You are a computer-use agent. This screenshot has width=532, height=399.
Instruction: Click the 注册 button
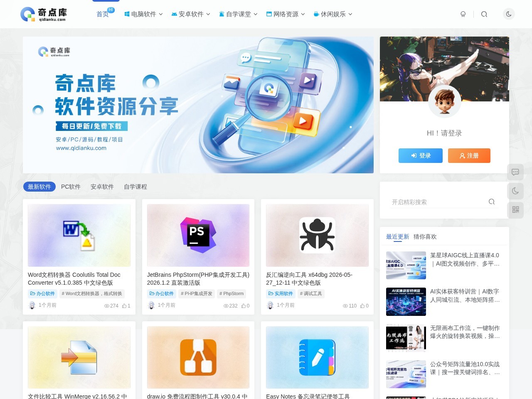(469, 155)
